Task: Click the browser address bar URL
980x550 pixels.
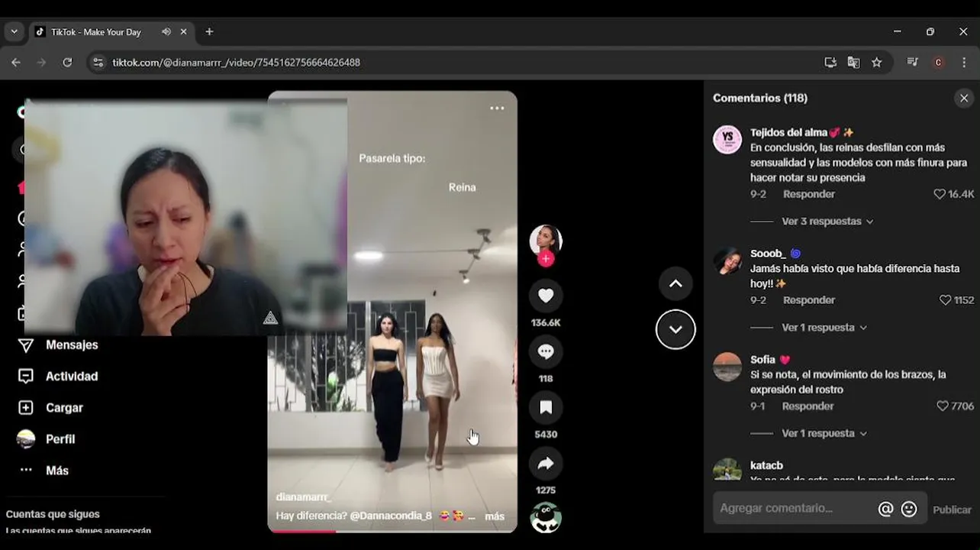Action: pyautogui.click(x=236, y=63)
